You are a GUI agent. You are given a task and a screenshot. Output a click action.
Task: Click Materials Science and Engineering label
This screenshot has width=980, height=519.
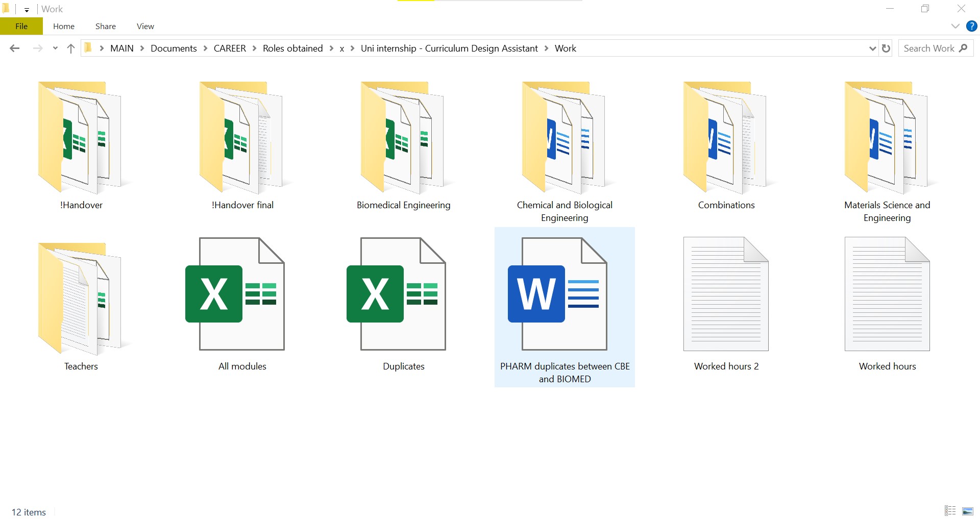pyautogui.click(x=887, y=211)
